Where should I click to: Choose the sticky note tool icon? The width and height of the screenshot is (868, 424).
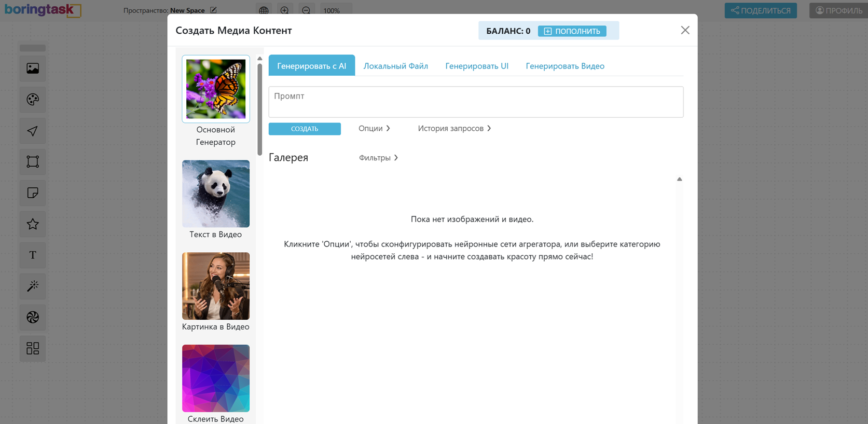[33, 193]
